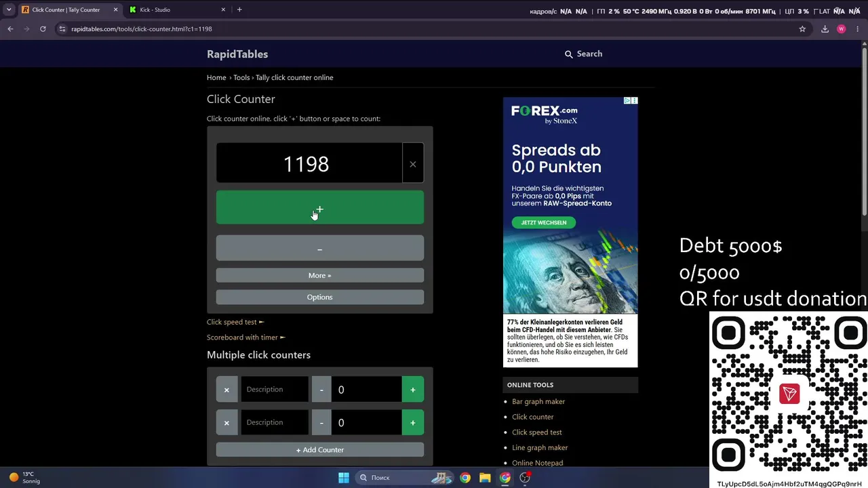Select the 1198 counter display value
The width and height of the screenshot is (868, 488).
(306, 163)
